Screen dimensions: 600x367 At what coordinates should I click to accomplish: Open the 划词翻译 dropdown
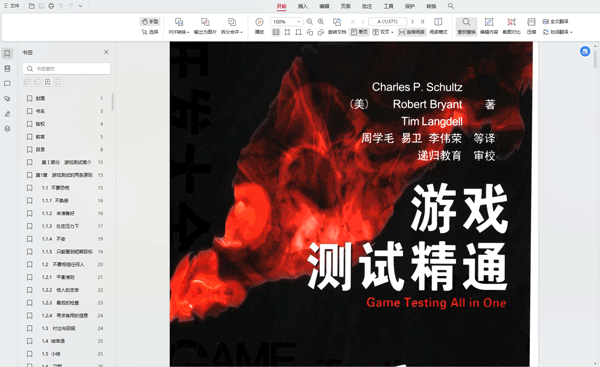(557, 32)
